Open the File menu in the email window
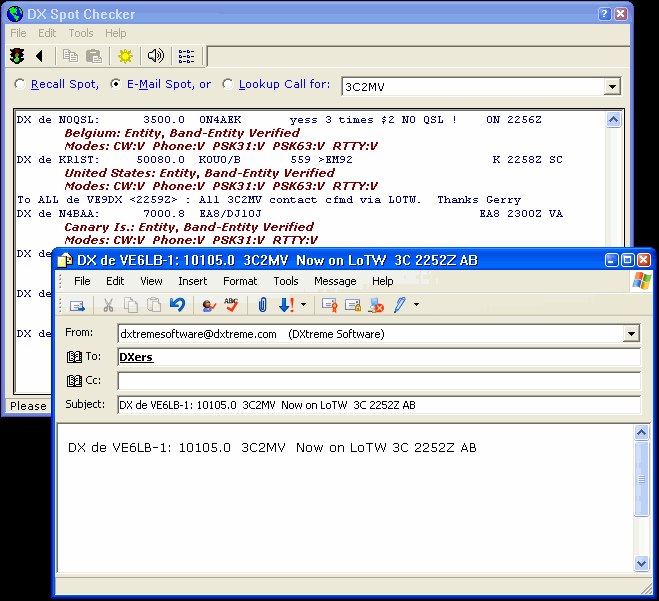The width and height of the screenshot is (659, 601). (x=82, y=281)
